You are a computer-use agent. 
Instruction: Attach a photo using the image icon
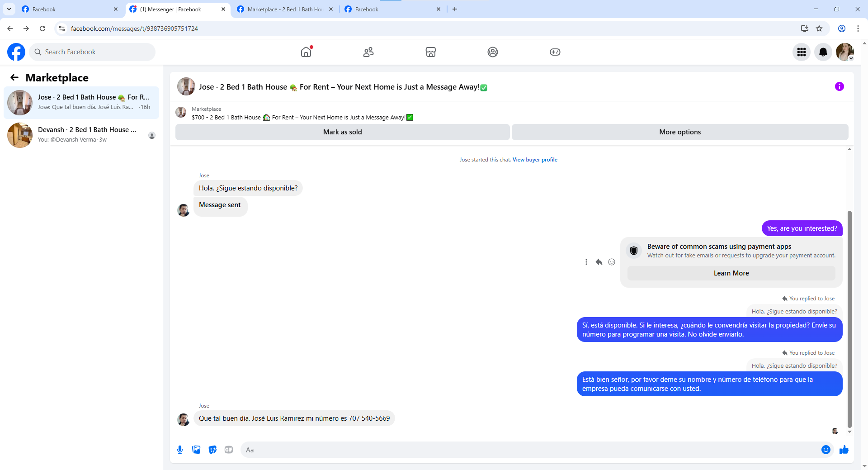[x=196, y=450]
